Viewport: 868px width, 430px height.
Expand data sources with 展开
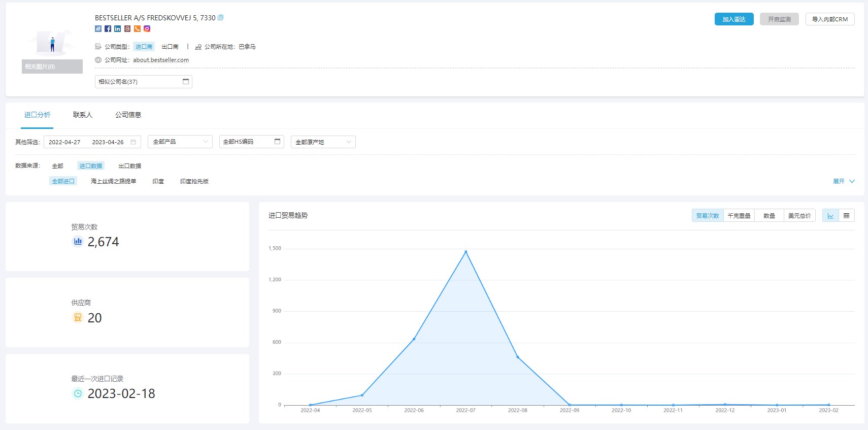pyautogui.click(x=844, y=181)
